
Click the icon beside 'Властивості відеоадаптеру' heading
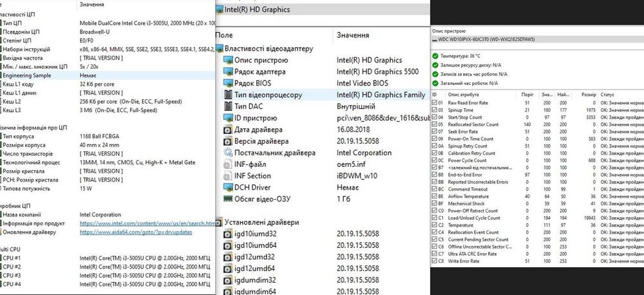click(219, 48)
